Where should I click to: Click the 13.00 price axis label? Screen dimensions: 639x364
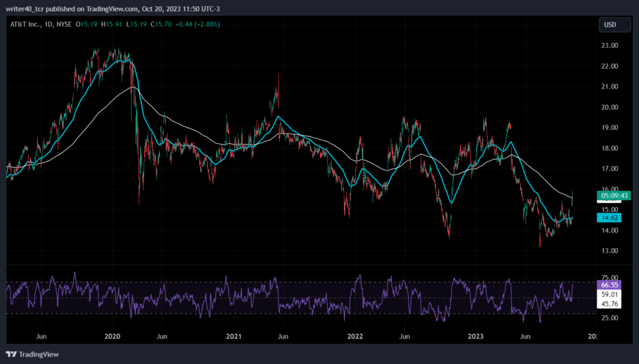point(610,251)
